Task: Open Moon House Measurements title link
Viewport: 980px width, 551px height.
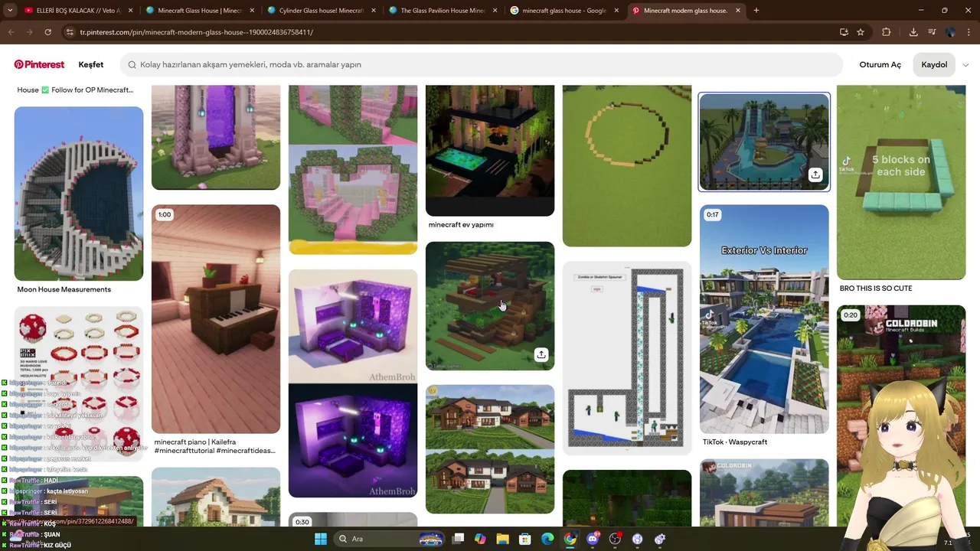Action: [x=64, y=289]
